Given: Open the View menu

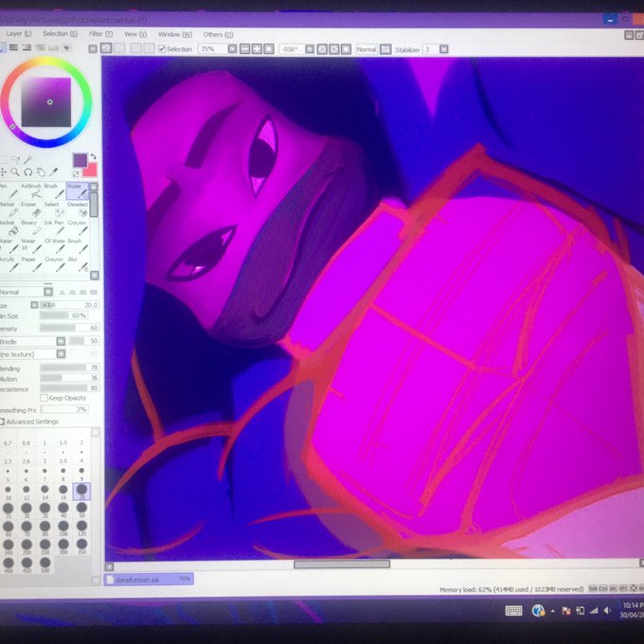Looking at the screenshot, I should tap(135, 34).
